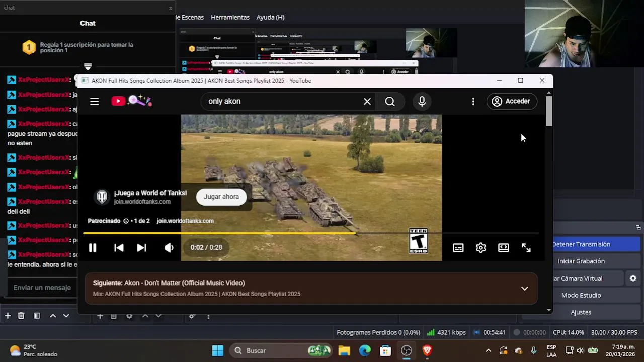Screen dimensions: 644x362
Task: Click the taskbar Buscar search box
Action: click(x=281, y=350)
